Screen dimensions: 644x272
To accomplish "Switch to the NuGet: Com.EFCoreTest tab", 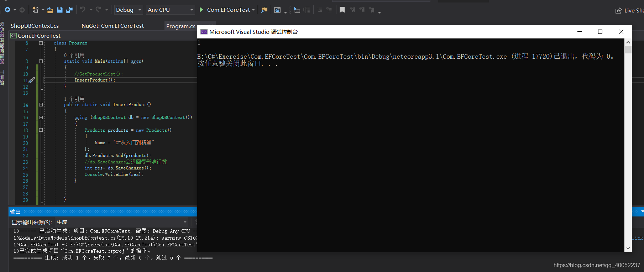I will (x=112, y=26).
